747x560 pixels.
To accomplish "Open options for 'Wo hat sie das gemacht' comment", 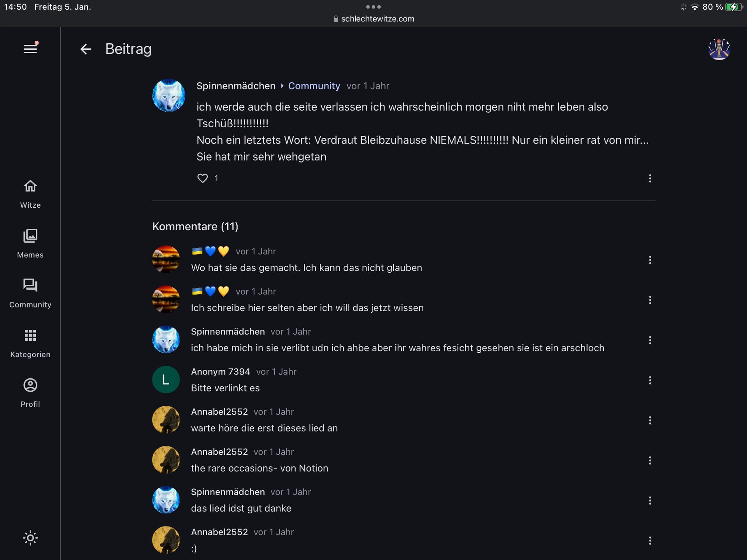I will [650, 260].
